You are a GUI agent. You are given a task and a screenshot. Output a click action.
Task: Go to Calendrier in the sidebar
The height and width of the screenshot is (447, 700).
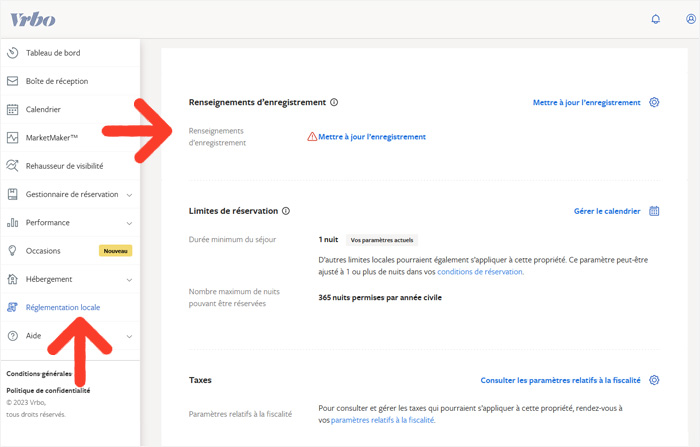[x=70, y=109]
